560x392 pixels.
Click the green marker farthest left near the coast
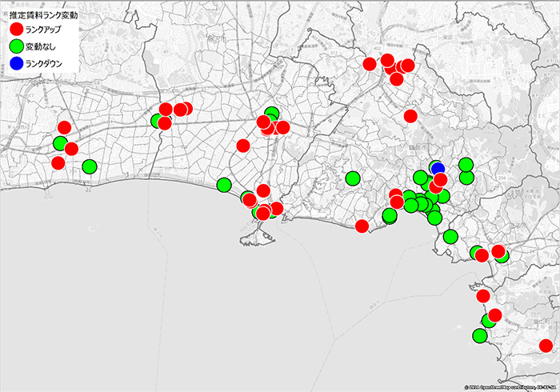[60, 143]
